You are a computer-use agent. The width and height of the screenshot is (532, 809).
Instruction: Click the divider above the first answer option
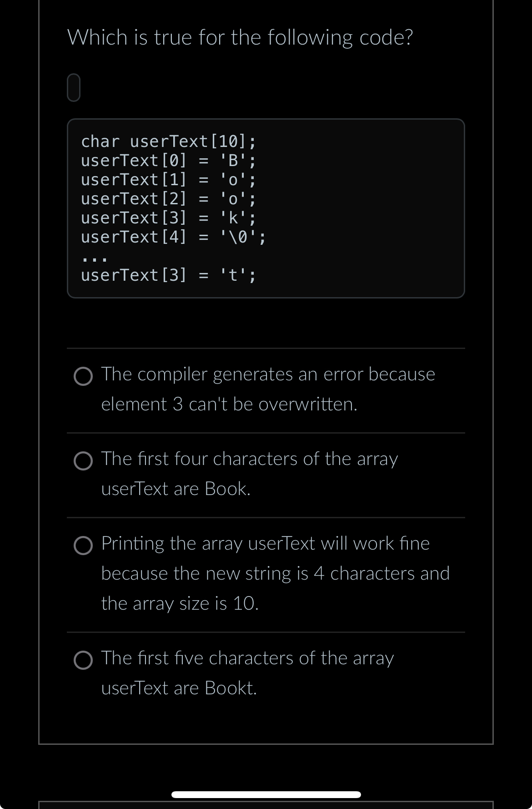click(266, 349)
